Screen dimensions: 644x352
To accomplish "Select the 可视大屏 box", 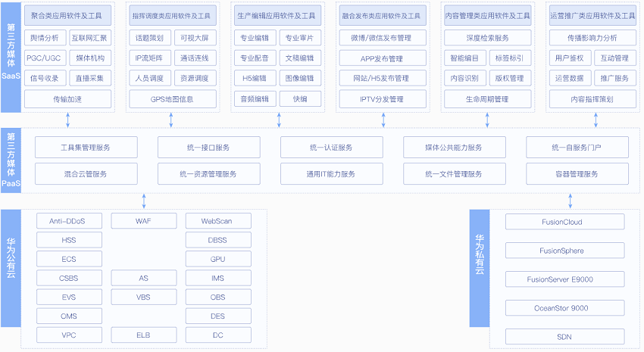I will [x=195, y=38].
